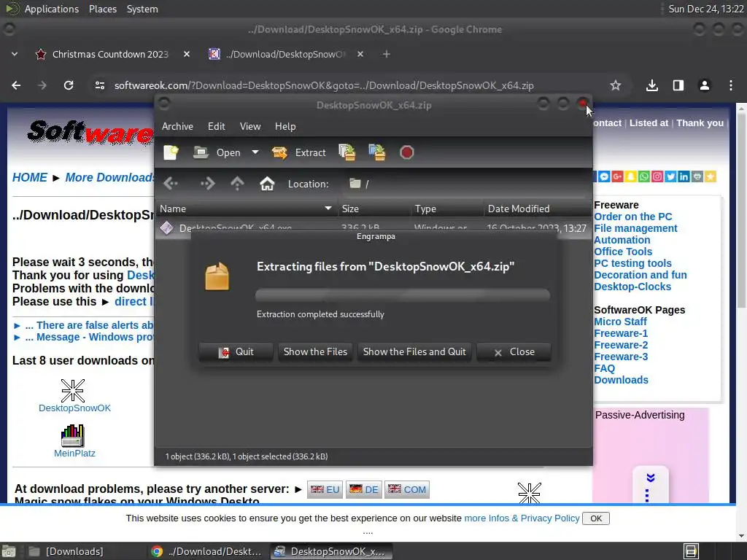
Task: Open the Office Tools sidebar link
Action: click(x=623, y=252)
